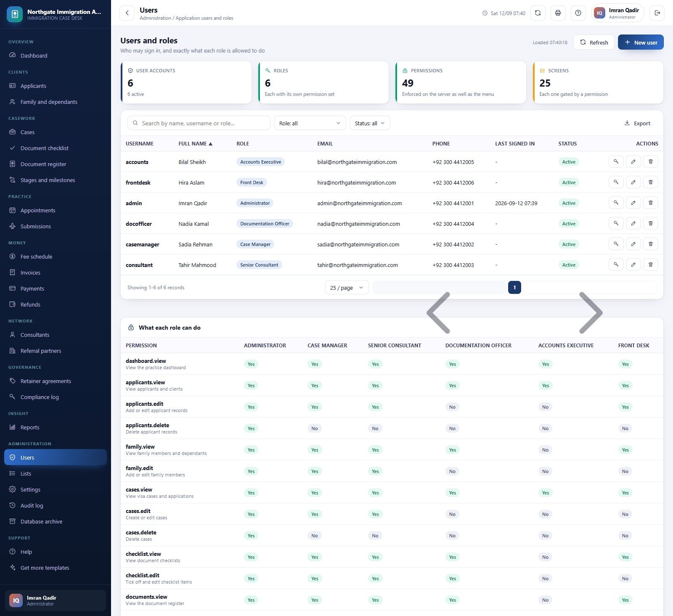Image resolution: width=673 pixels, height=616 pixels.
Task: Click pencil icon for docofficer row
Action: [633, 223]
